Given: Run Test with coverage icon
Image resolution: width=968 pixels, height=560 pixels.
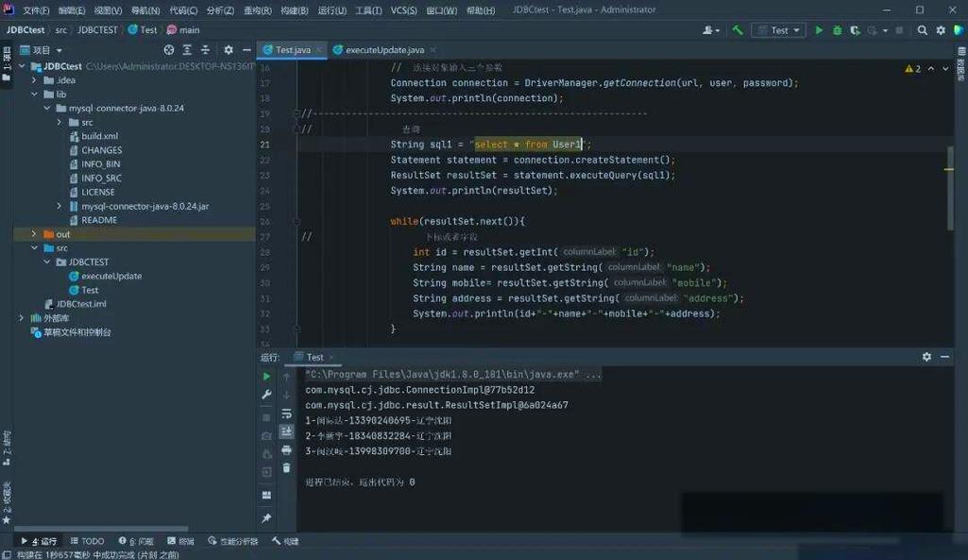Looking at the screenshot, I should coord(855,29).
